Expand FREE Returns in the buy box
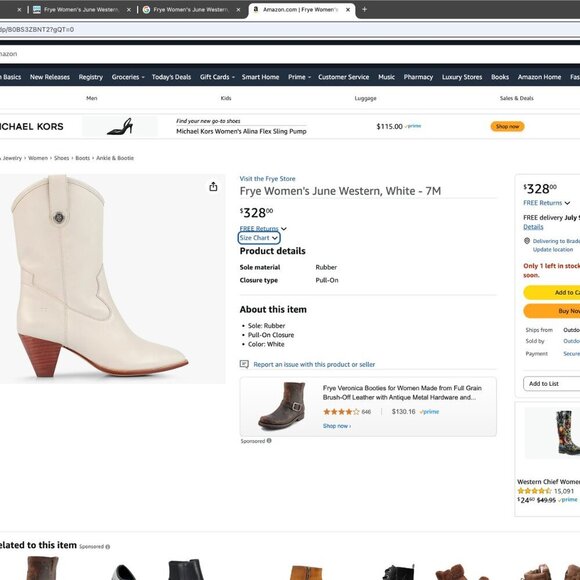 pyautogui.click(x=546, y=203)
